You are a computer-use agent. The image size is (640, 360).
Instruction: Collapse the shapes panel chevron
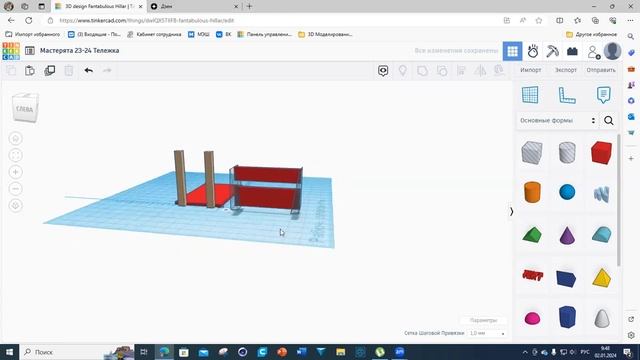tap(511, 211)
